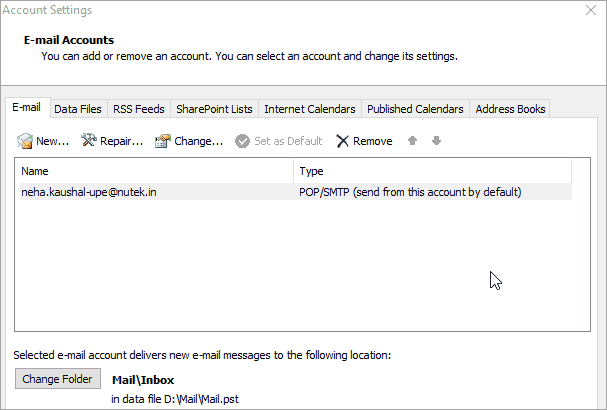Close the Account Settings dialog
Image resolution: width=607 pixels, height=410 pixels.
(x=590, y=10)
